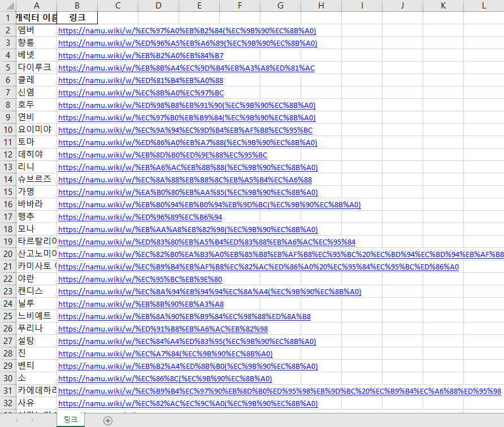Open the link in row 21

(258, 267)
